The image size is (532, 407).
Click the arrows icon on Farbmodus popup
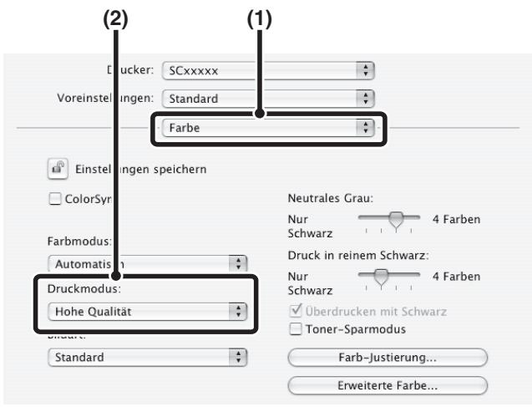point(238,264)
